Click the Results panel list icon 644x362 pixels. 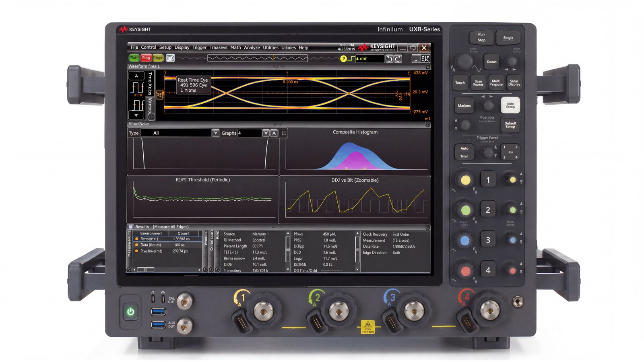pyautogui.click(x=131, y=227)
